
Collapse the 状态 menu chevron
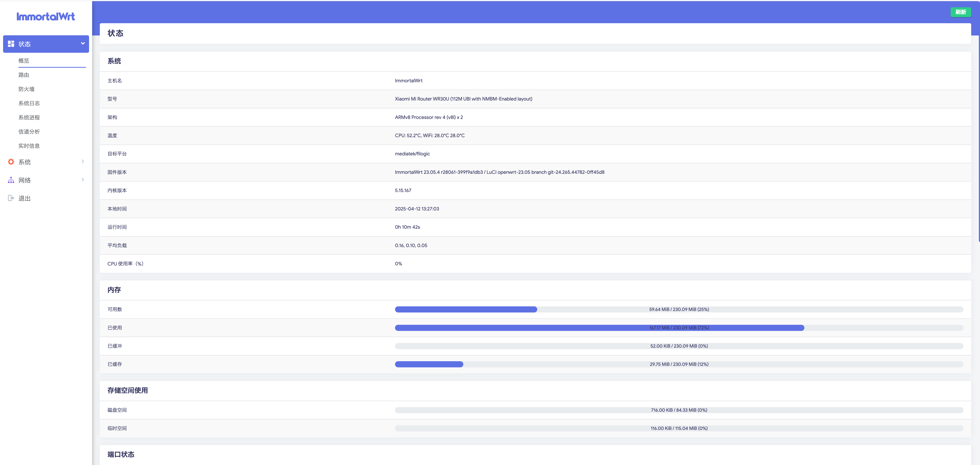click(83, 44)
